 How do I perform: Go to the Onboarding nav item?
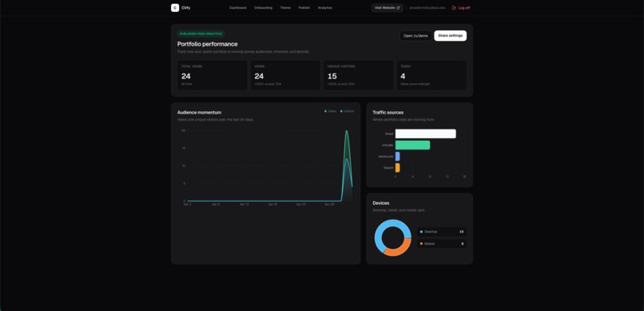[263, 8]
